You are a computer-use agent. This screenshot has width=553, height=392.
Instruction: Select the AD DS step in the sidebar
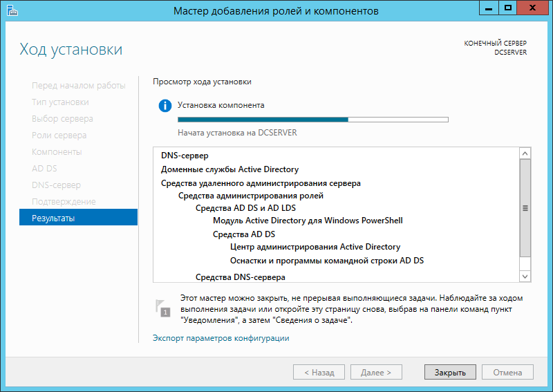coord(44,168)
